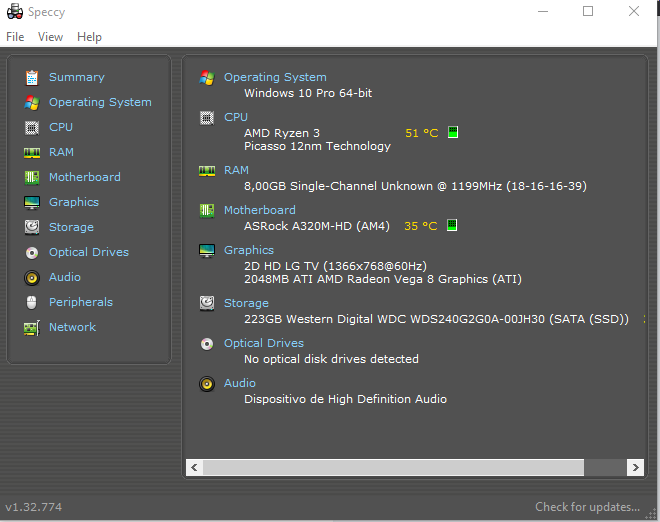660x522 pixels.
Task: Click the horizontal scrollbar left arrow
Action: click(194, 467)
